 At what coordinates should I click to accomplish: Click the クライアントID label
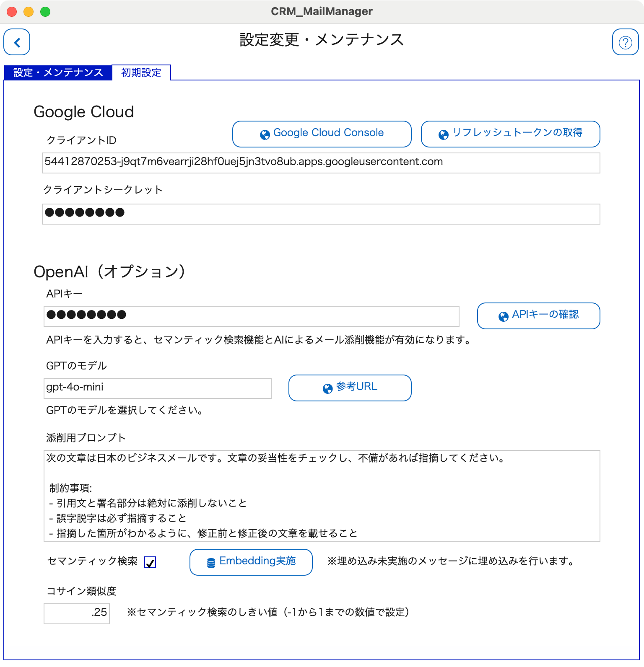click(x=81, y=140)
